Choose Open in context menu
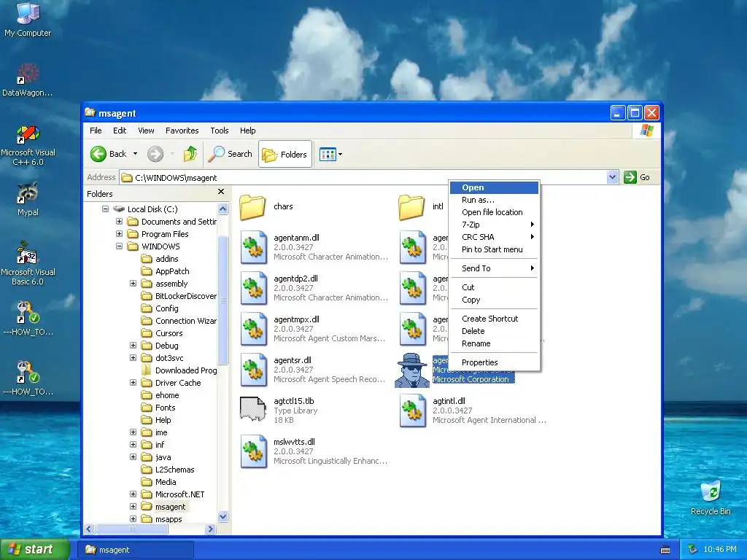This screenshot has height=560, width=747. [494, 187]
